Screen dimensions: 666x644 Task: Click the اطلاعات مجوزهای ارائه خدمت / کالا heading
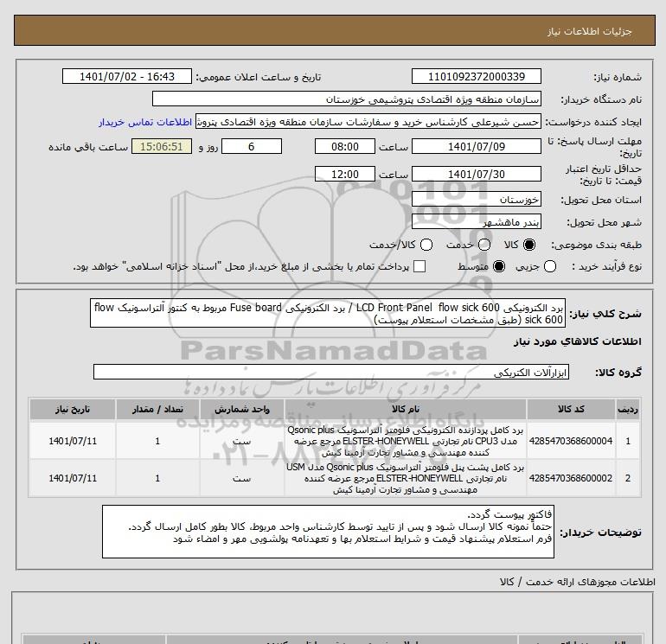(x=577, y=582)
